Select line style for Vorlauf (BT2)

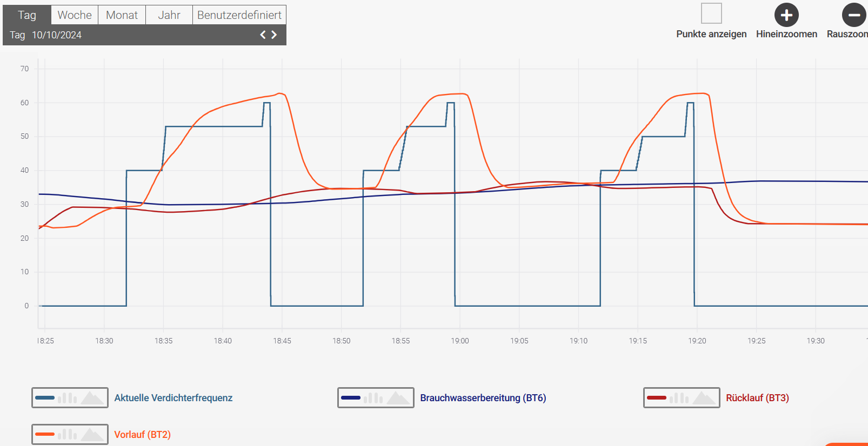click(x=45, y=434)
